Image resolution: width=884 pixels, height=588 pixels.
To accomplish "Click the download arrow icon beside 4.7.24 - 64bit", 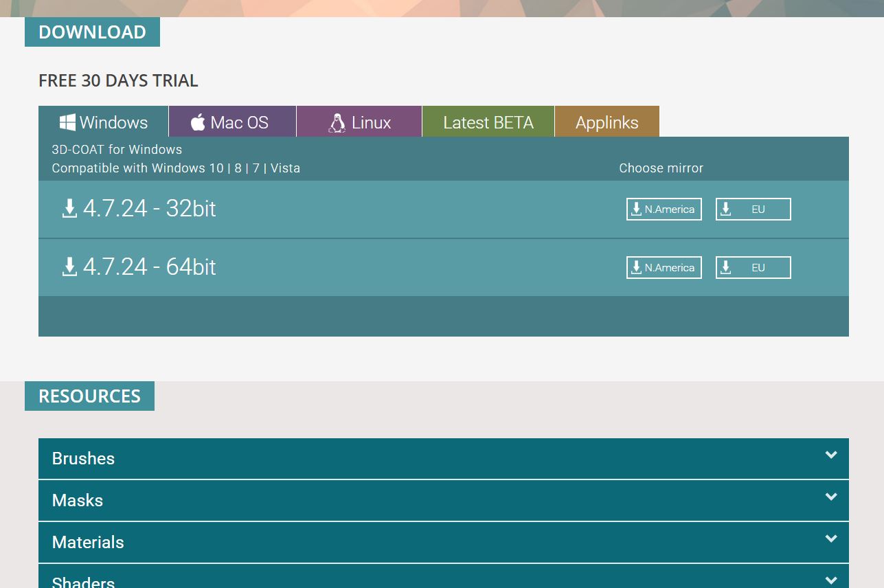I will point(69,267).
